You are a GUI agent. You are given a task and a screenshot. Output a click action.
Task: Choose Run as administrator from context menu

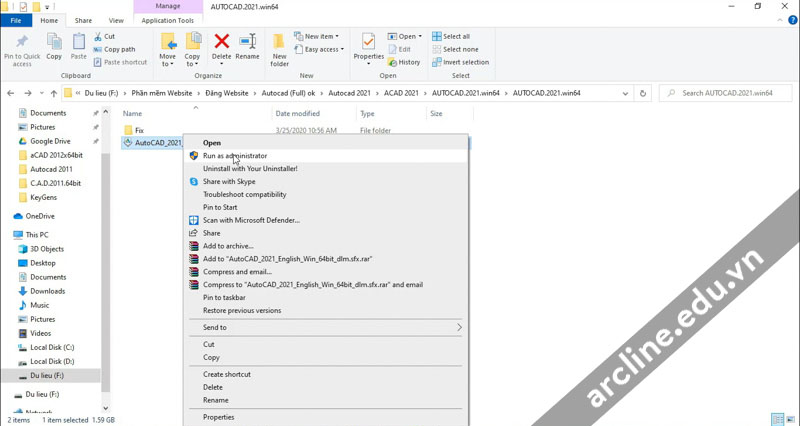click(x=235, y=156)
